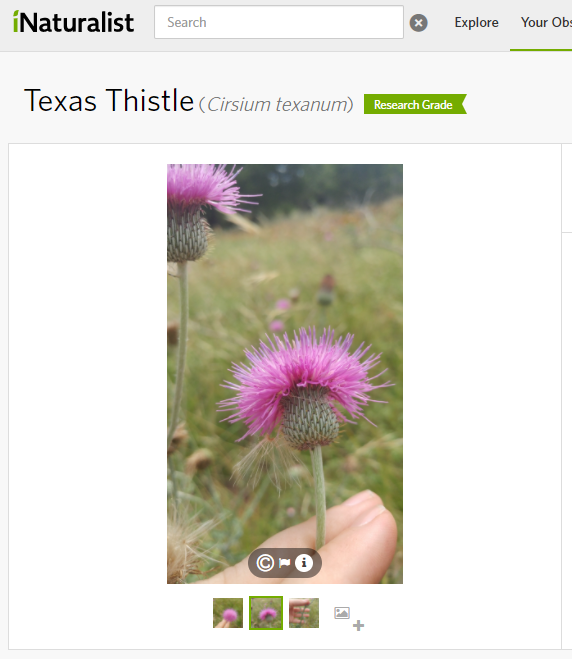
Task: Open the Texas Thistle taxon title
Action: (109, 101)
